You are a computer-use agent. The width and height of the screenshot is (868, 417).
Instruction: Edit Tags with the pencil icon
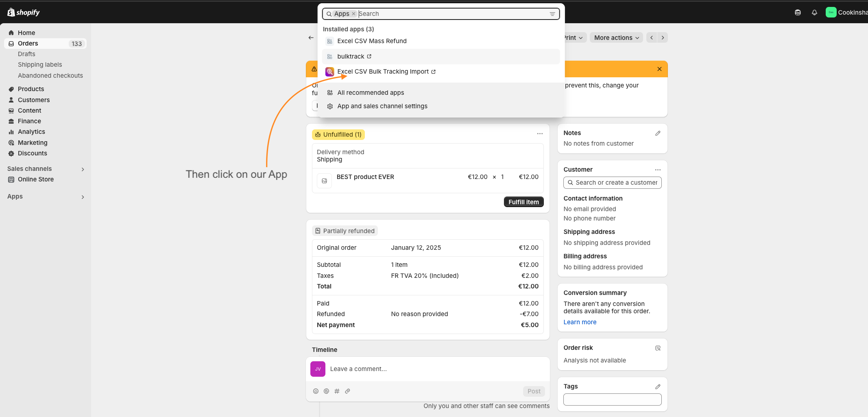point(658,386)
